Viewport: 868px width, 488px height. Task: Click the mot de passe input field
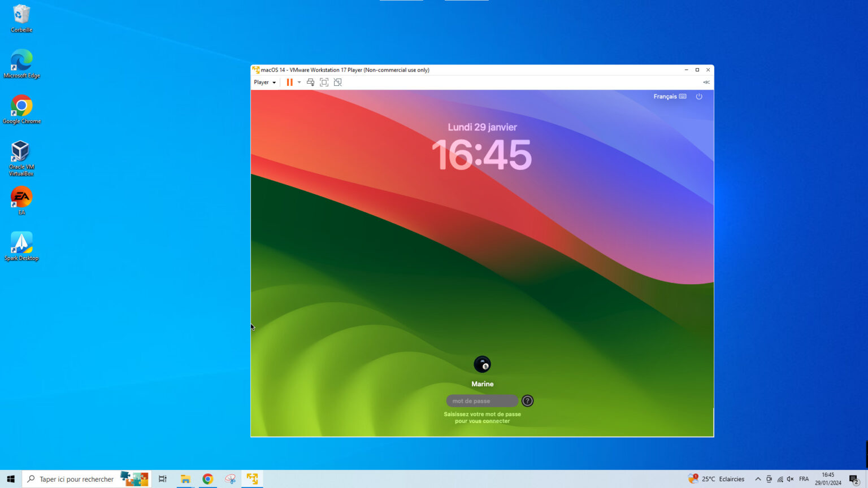point(481,400)
